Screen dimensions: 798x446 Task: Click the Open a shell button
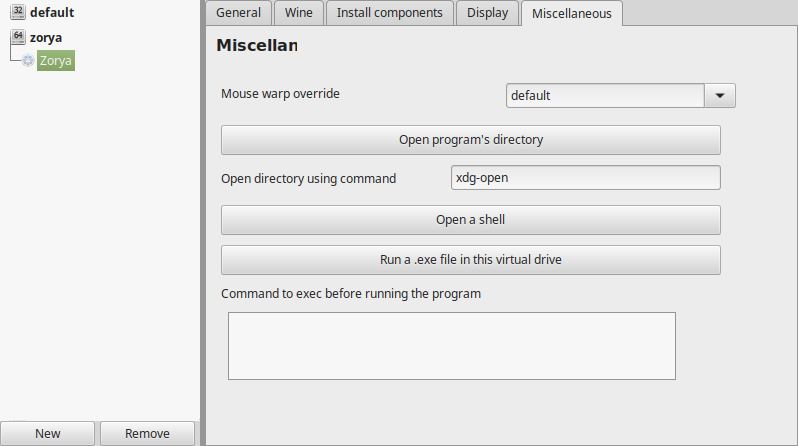pos(471,220)
